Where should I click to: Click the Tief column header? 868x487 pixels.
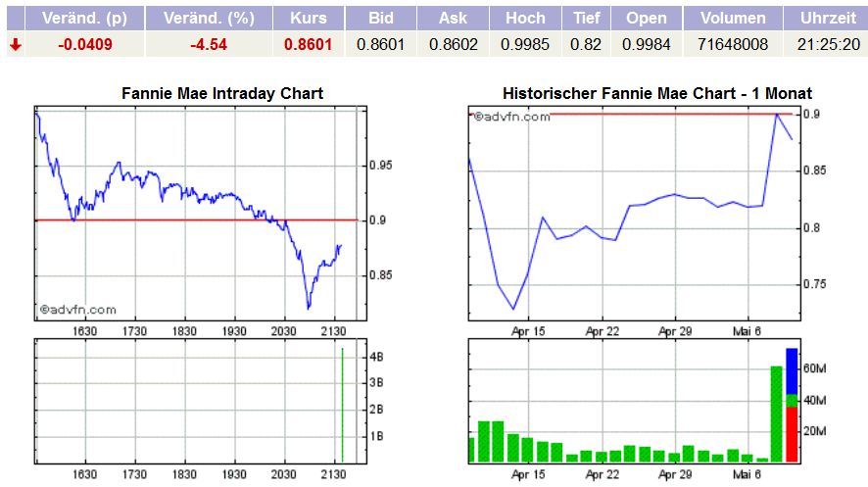click(586, 19)
